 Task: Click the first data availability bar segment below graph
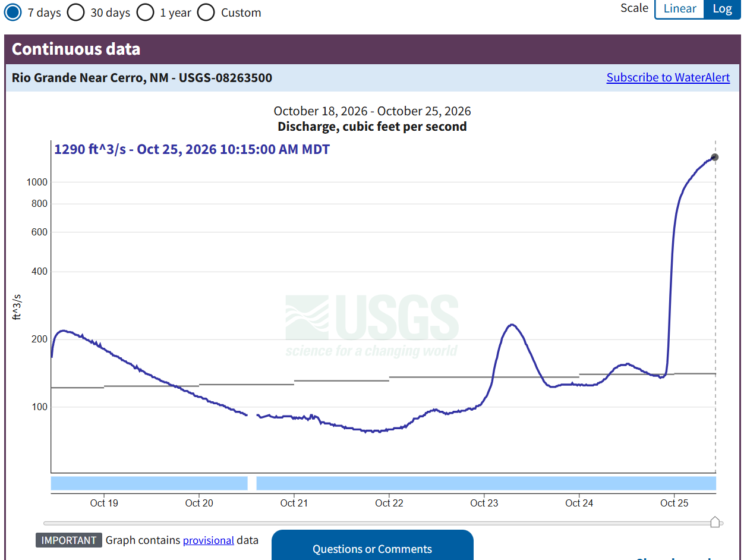coord(149,483)
